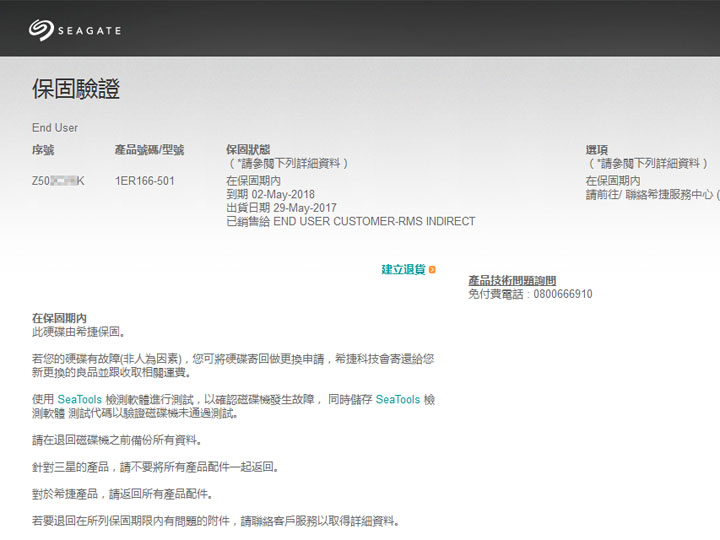
Task: Click the orange arrow beside 建立退貨
Action: [x=432, y=270]
